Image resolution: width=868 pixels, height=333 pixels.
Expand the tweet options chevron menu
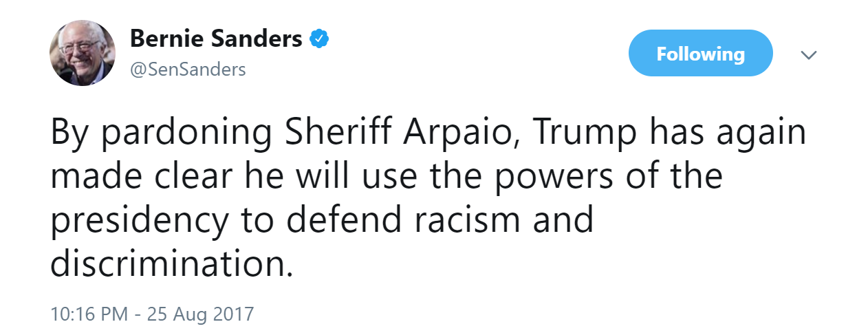pos(810,54)
